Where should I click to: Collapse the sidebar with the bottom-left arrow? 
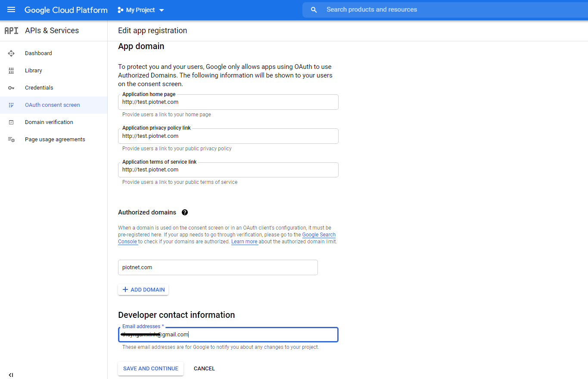click(x=11, y=375)
